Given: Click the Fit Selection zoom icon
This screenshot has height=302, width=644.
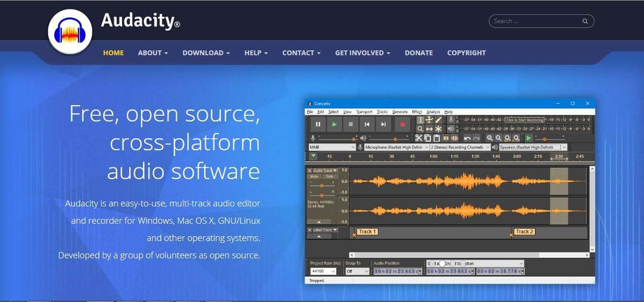Looking at the screenshot, I should point(507,138).
